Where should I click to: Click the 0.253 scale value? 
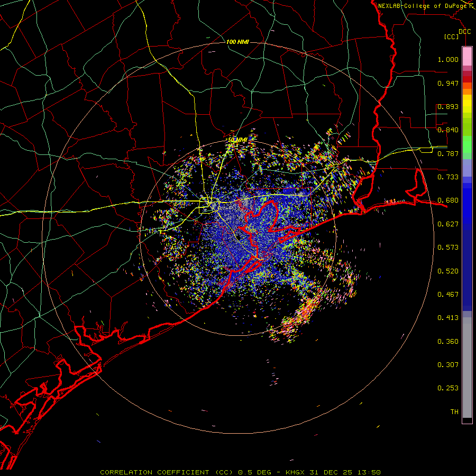click(448, 388)
